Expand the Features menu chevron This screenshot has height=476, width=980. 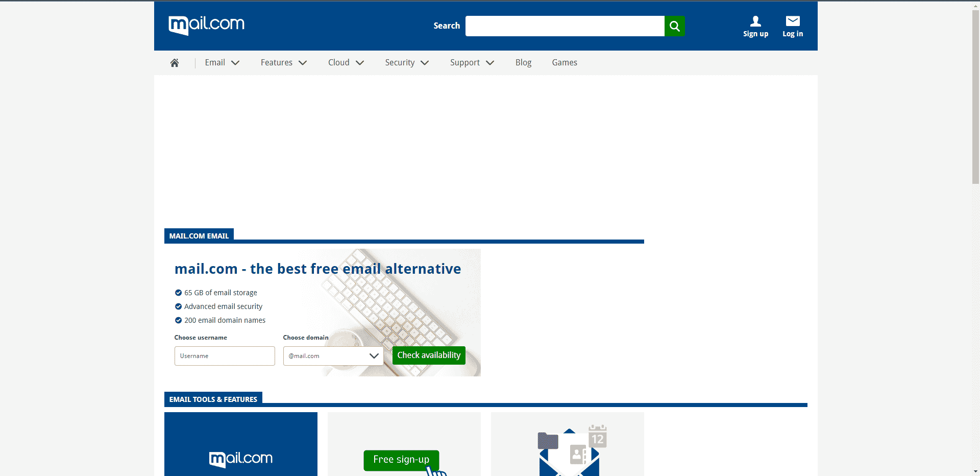point(303,63)
